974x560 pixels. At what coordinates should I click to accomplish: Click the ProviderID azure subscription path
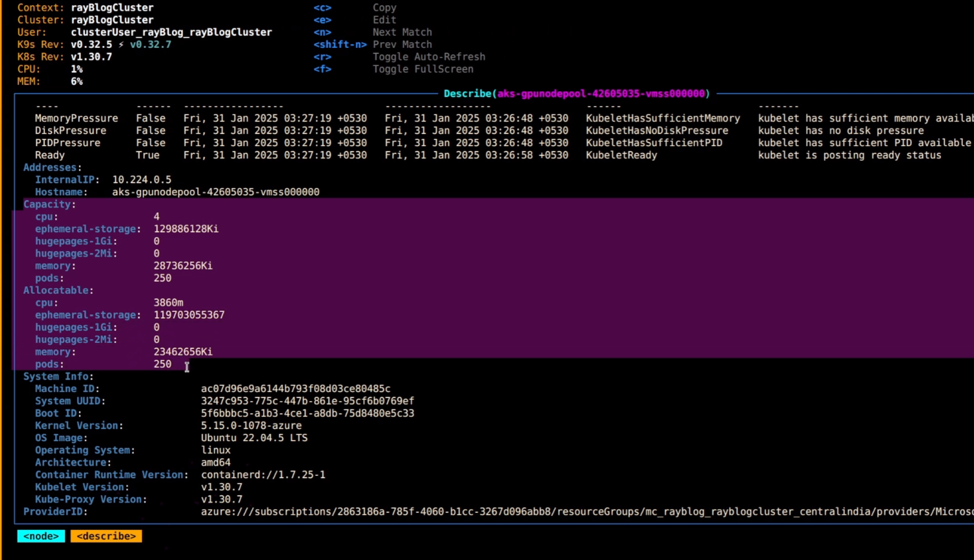[x=587, y=512]
